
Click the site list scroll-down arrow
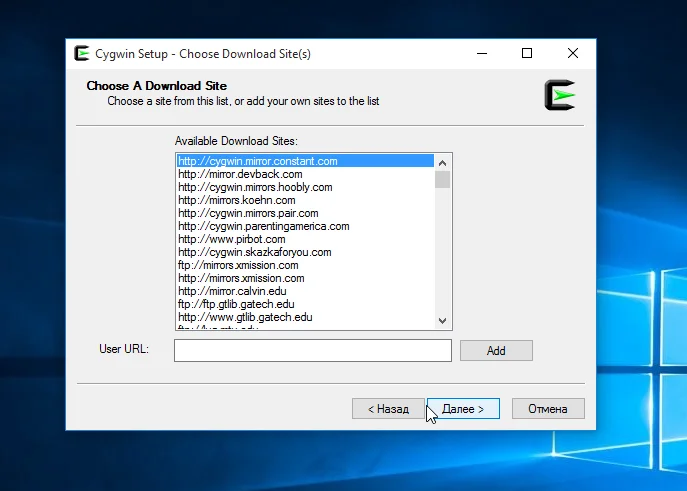443,321
